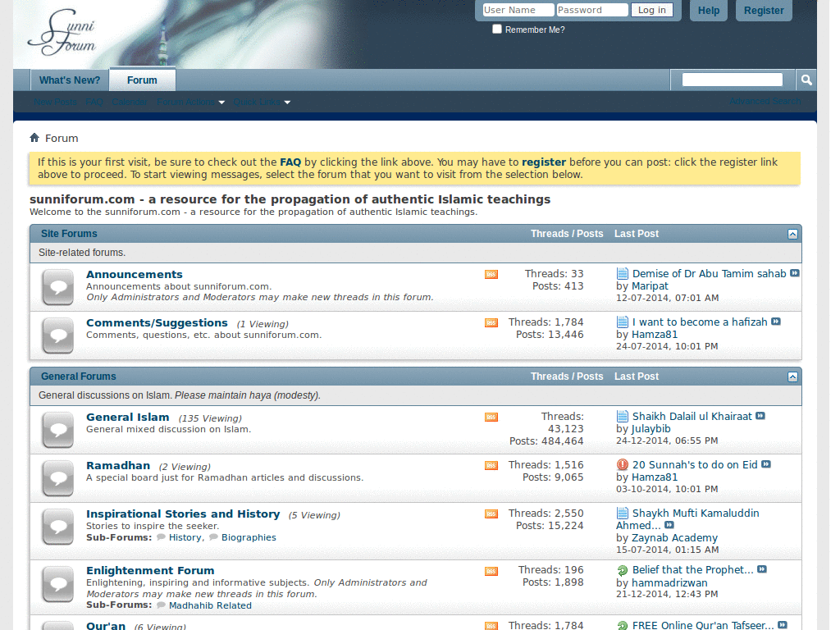Image resolution: width=840 pixels, height=630 pixels.
Task: Open Calendar in the navigation bar
Action: [130, 102]
